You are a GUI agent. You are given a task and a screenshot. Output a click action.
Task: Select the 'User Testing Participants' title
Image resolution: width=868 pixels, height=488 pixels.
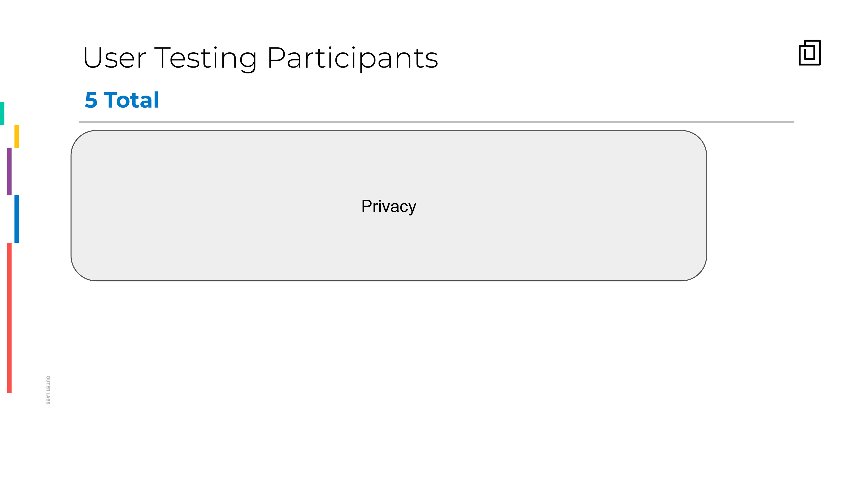pyautogui.click(x=260, y=58)
